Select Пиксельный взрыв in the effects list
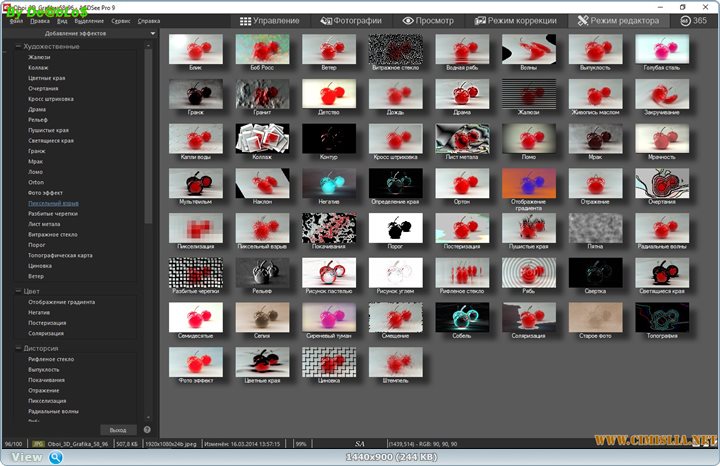Viewport: 720px width, 466px height. pyautogui.click(x=53, y=203)
